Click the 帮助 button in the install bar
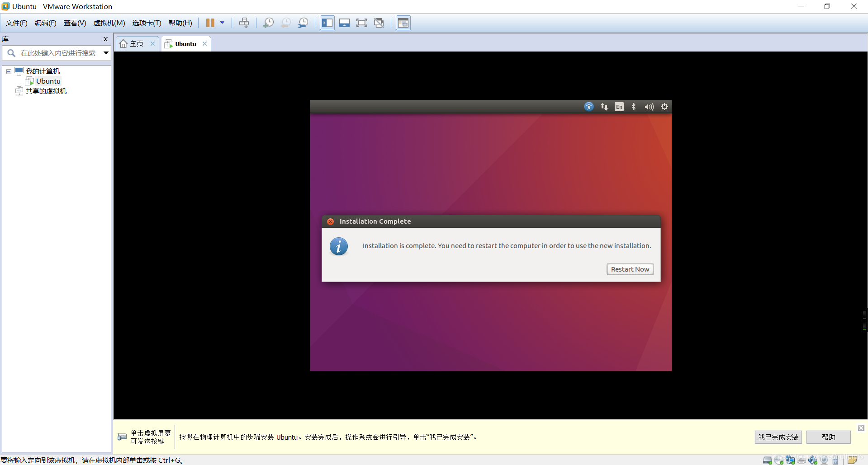The height and width of the screenshot is (465, 868). click(829, 437)
